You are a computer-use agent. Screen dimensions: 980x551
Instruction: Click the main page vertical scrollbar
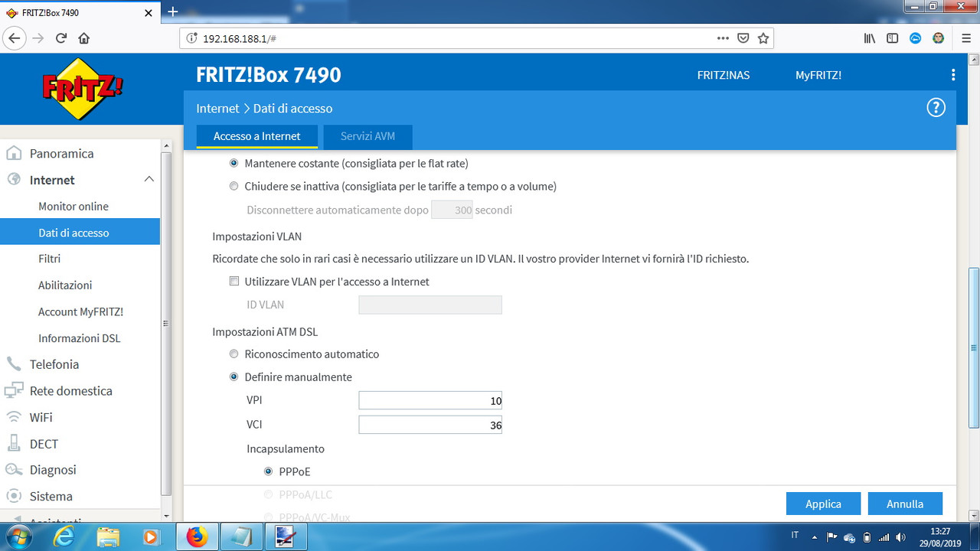point(974,347)
